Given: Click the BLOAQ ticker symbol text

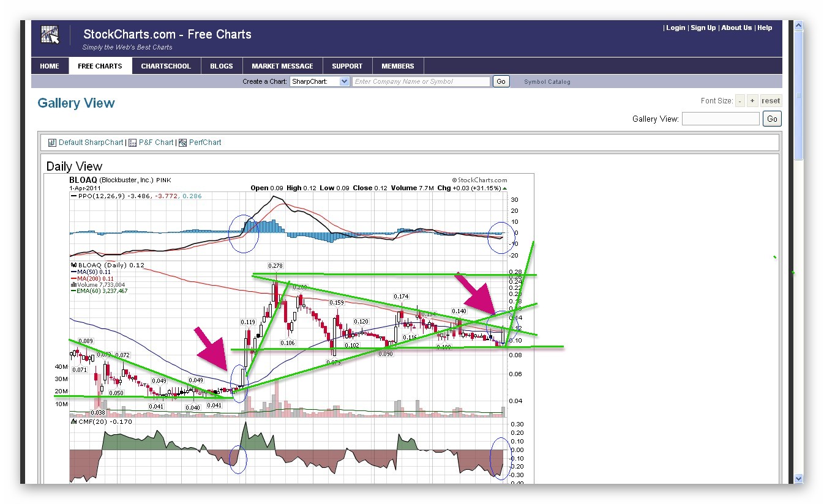Looking at the screenshot, I should (x=83, y=180).
